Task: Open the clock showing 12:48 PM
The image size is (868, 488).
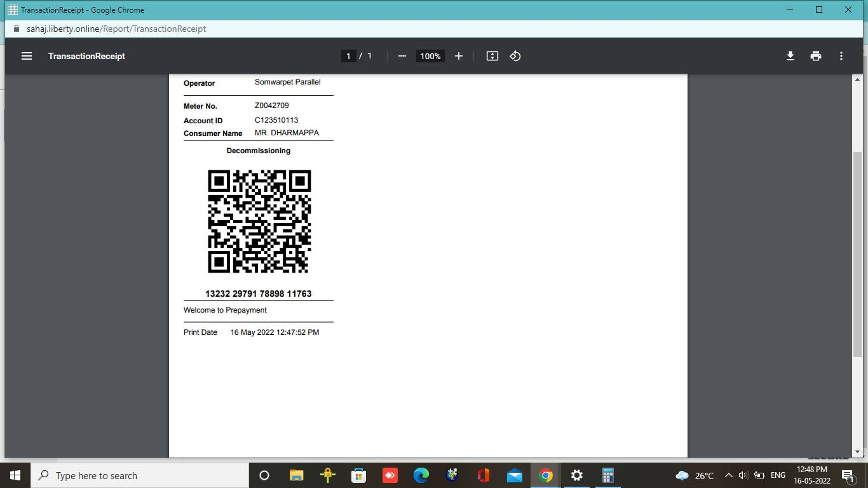Action: pos(812,475)
